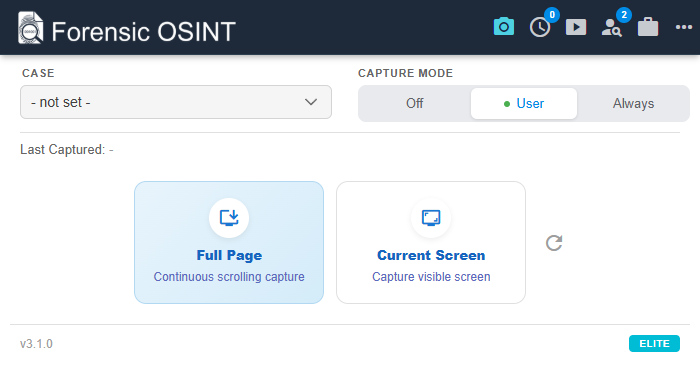Open the camera capture panel icon
This screenshot has width=700, height=370.
click(x=504, y=27)
